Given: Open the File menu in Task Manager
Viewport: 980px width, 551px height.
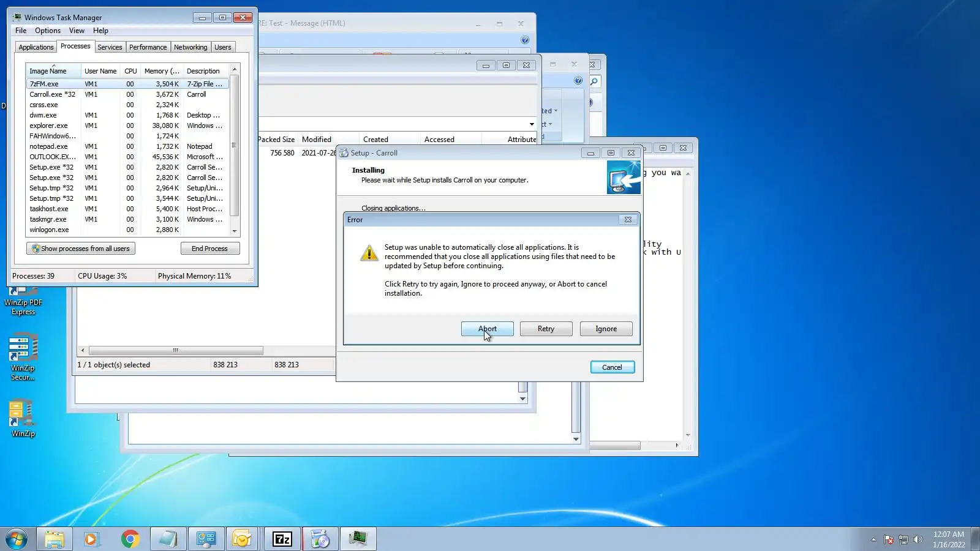Looking at the screenshot, I should pyautogui.click(x=21, y=31).
